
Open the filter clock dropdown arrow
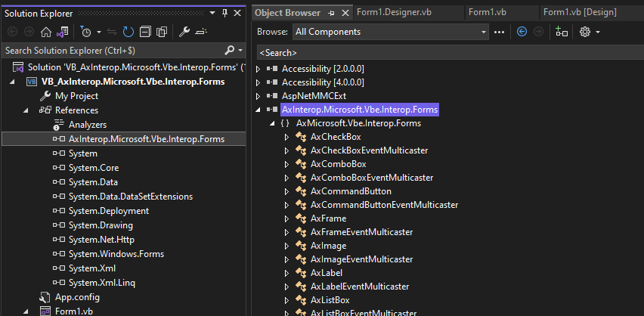pyautogui.click(x=99, y=32)
